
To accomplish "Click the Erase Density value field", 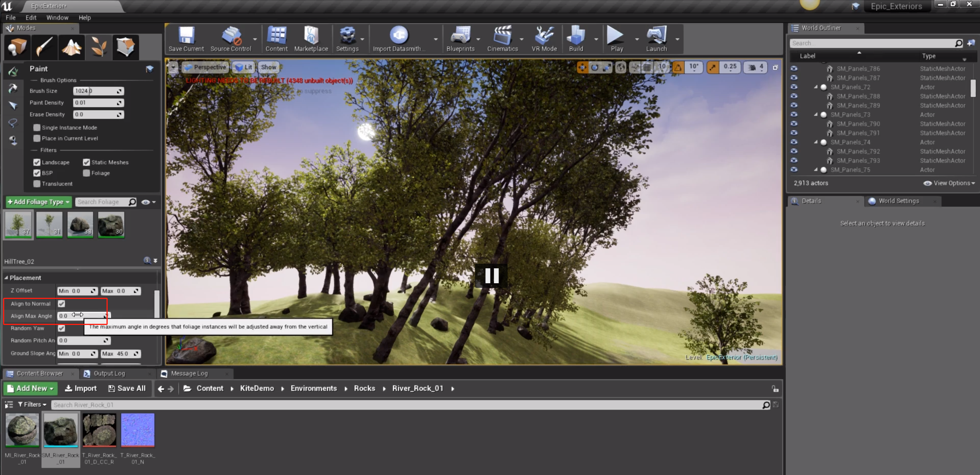I will (98, 114).
